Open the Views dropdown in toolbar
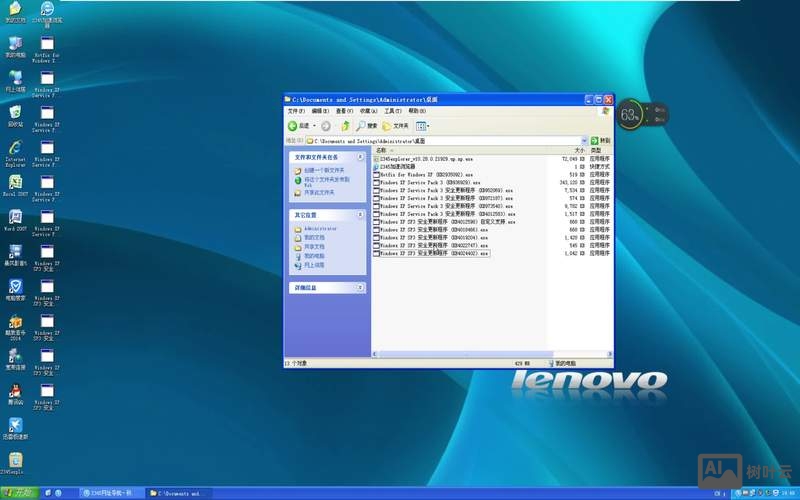 coord(422,126)
